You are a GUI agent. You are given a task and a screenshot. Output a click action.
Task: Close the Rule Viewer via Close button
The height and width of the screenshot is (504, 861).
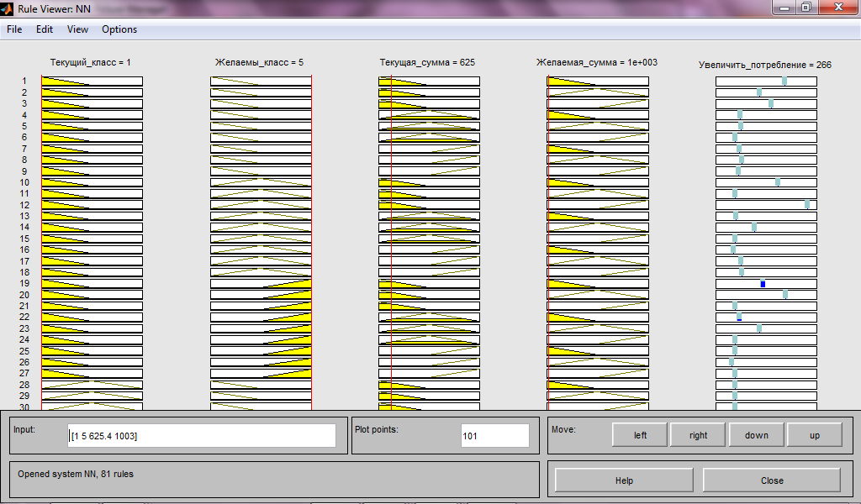(772, 480)
